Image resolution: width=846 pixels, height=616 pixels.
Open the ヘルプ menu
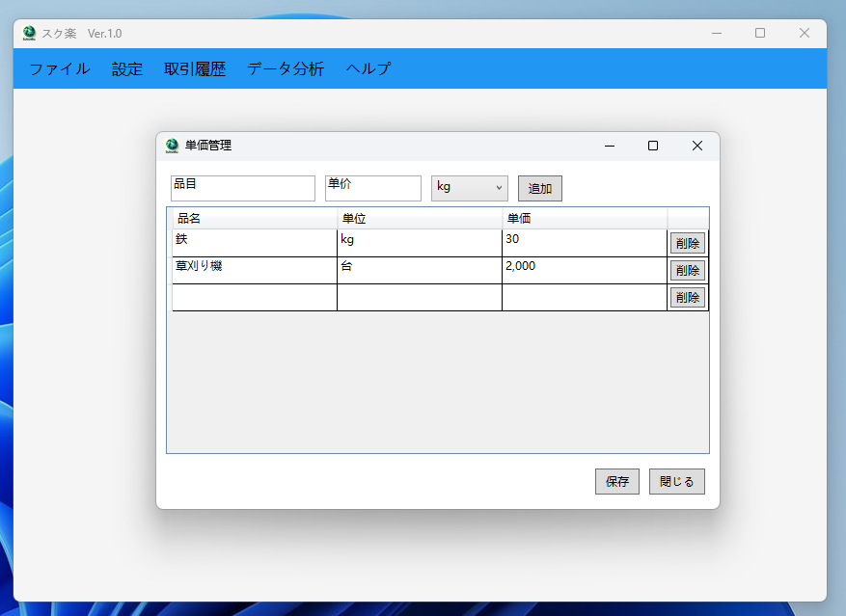[x=367, y=68]
